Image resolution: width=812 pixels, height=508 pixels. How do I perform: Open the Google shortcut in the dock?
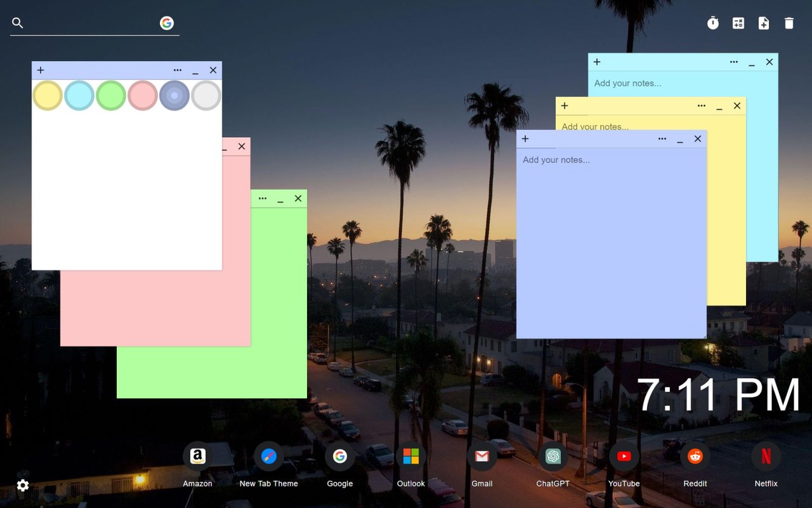click(x=340, y=465)
